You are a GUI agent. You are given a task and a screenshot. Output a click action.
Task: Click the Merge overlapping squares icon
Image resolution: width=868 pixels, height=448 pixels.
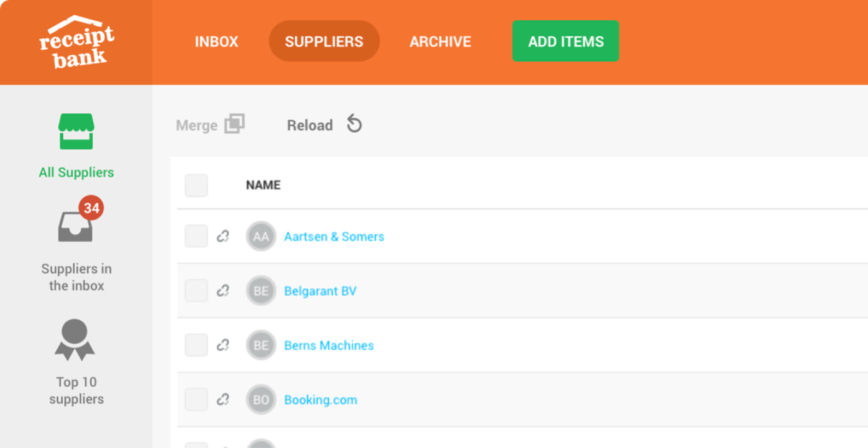pos(235,123)
